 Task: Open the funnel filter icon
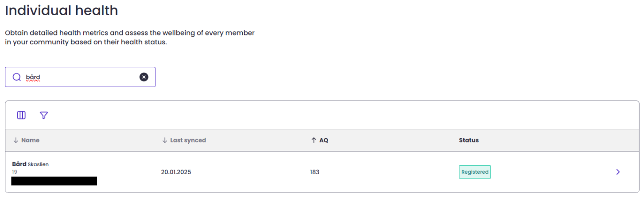pyautogui.click(x=44, y=115)
